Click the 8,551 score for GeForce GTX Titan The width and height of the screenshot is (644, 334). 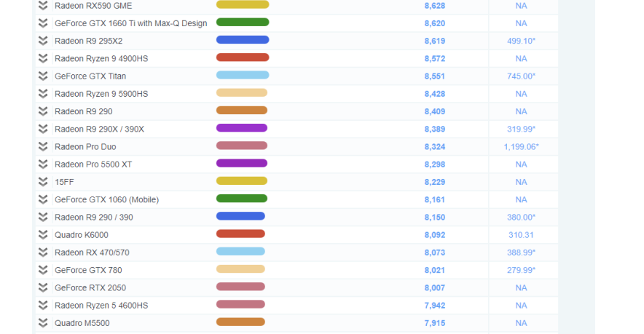pos(435,76)
